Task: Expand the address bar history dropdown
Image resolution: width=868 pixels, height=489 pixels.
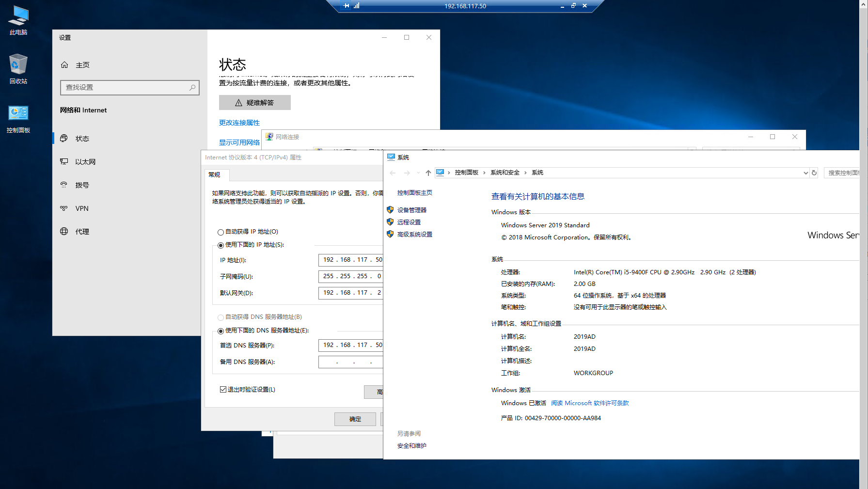Action: tap(805, 173)
